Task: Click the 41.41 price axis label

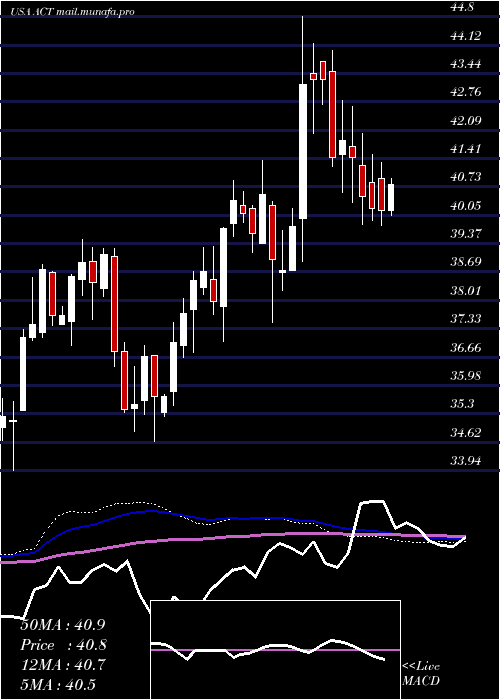Action: click(x=466, y=149)
